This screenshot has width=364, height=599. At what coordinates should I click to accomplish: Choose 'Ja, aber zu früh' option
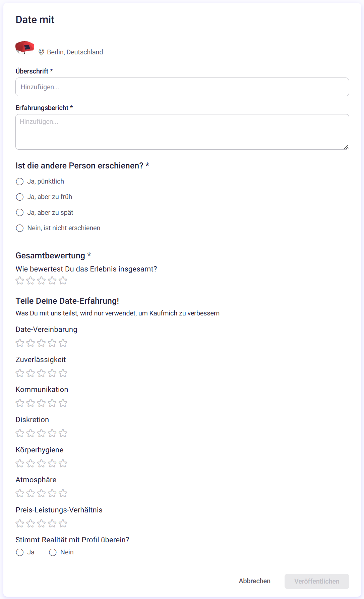(20, 197)
